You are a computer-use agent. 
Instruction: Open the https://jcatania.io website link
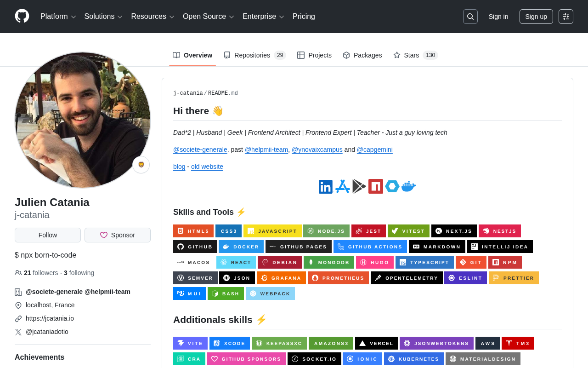(50, 318)
